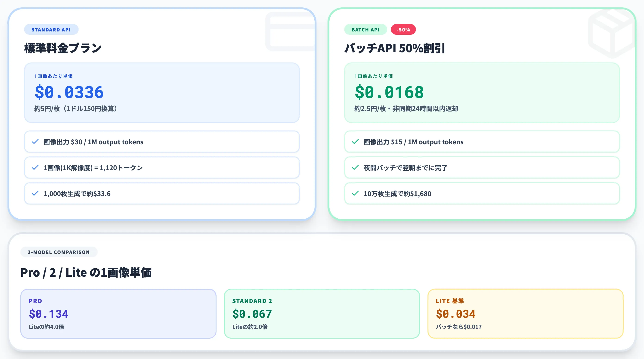Click 約2.5円/枚・非同期24時間以内返却 note
The height and width of the screenshot is (359, 644).
pyautogui.click(x=406, y=108)
